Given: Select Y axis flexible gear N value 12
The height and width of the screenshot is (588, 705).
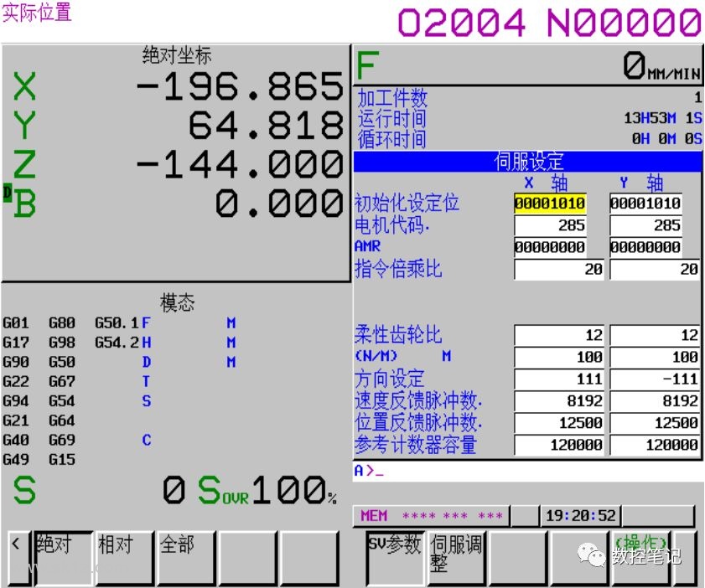Looking at the screenshot, I should coord(654,335).
